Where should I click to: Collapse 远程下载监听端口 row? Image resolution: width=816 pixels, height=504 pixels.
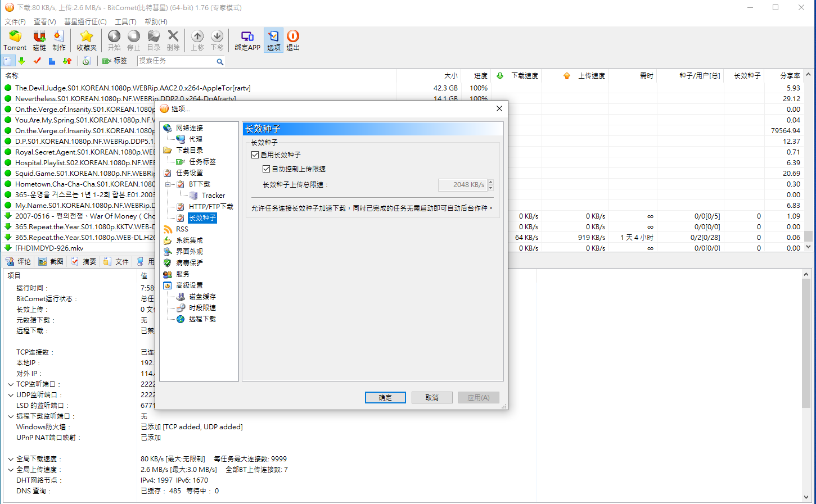(x=11, y=416)
